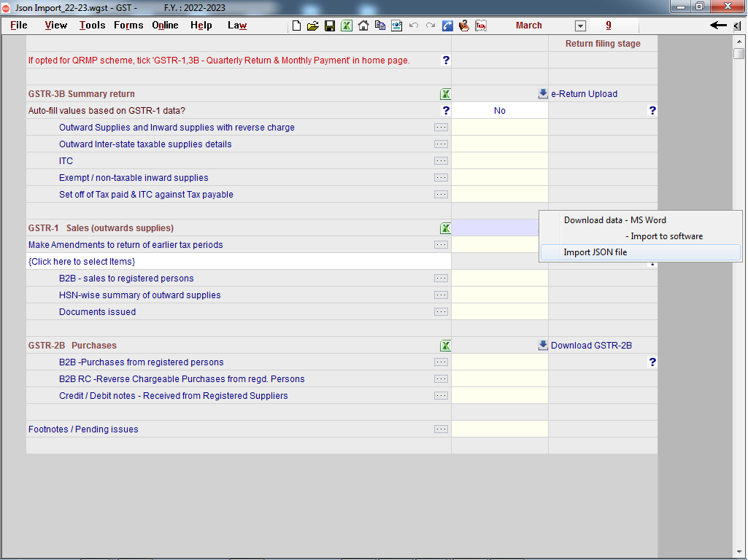Click the back arrow in the toolbar
This screenshot has width=748, height=560.
pos(718,26)
